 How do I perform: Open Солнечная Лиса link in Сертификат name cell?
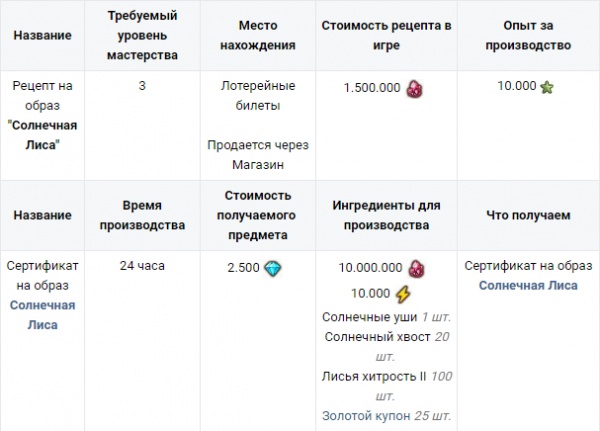pos(42,314)
